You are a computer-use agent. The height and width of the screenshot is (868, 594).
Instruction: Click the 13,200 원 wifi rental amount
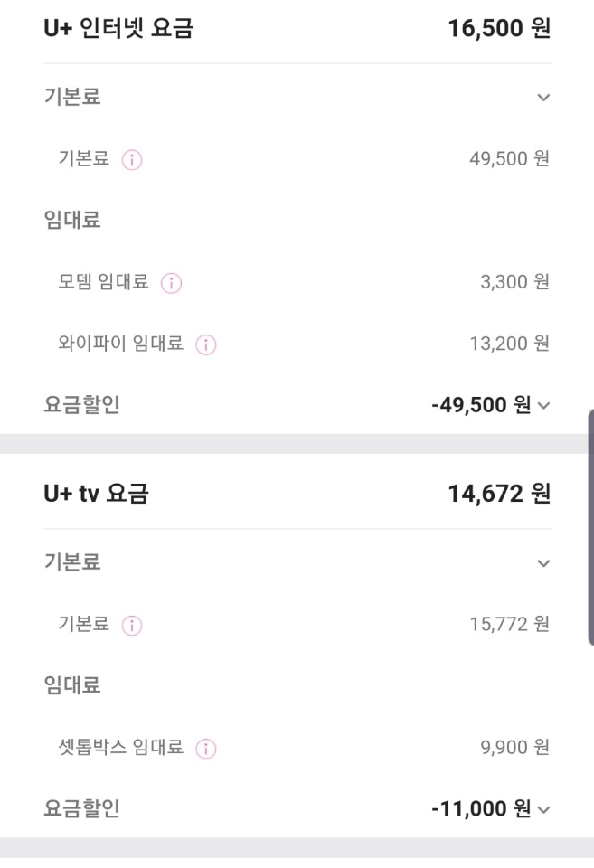(507, 344)
